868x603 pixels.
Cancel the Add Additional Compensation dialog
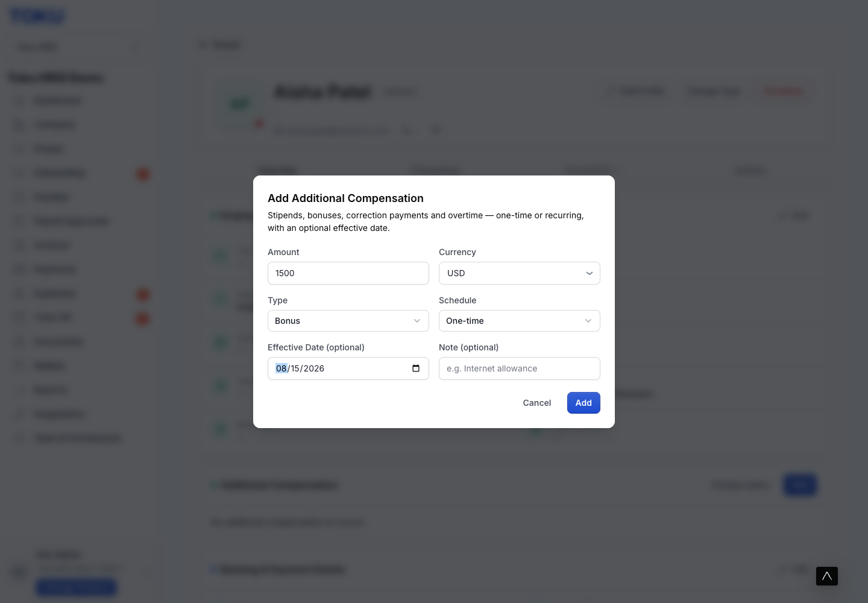pyautogui.click(x=537, y=403)
